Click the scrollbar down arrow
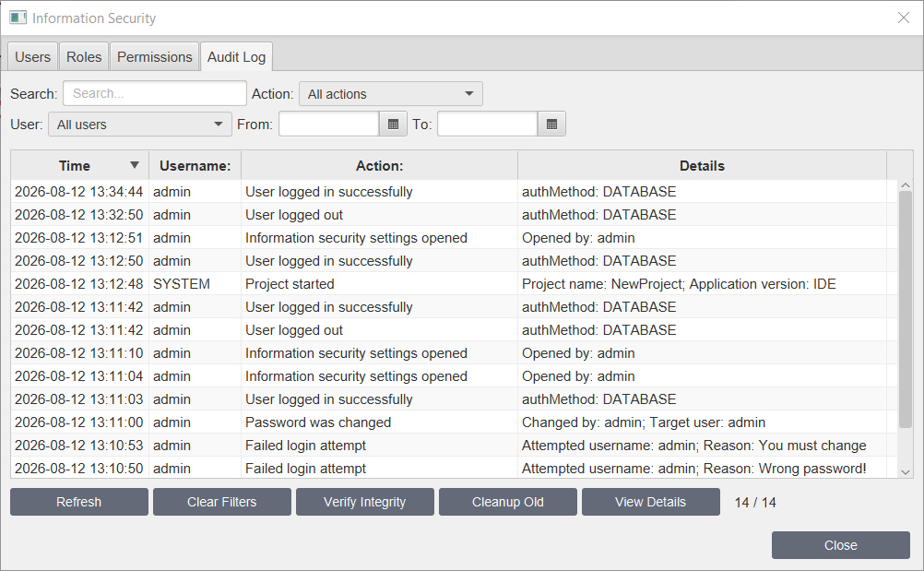This screenshot has width=924, height=571. coord(906,472)
